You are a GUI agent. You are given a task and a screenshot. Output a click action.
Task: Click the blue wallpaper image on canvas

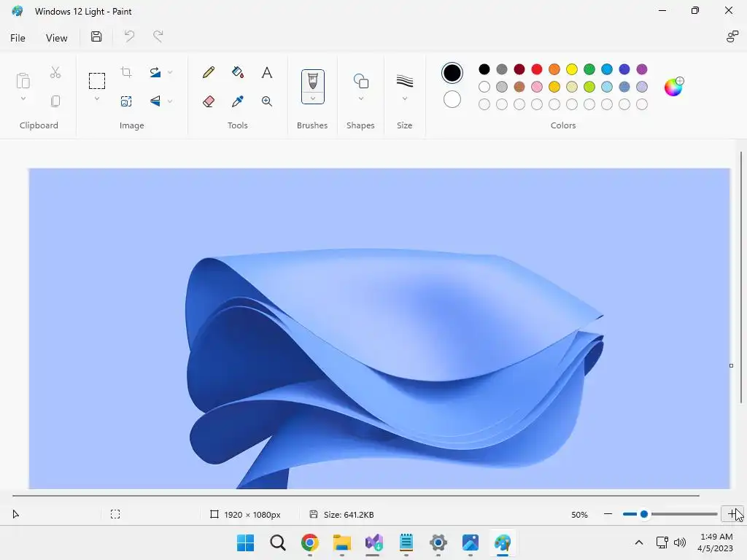379,329
